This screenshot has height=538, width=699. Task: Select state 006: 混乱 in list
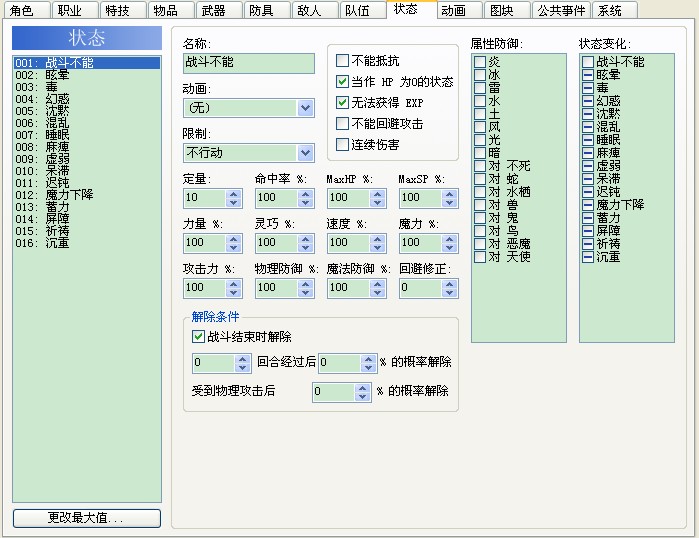click(87, 123)
